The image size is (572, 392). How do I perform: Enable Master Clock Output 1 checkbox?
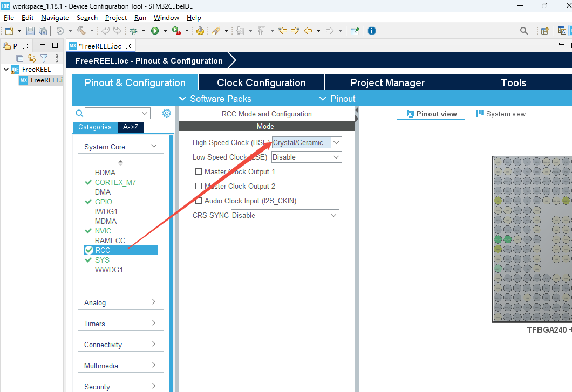199,171
